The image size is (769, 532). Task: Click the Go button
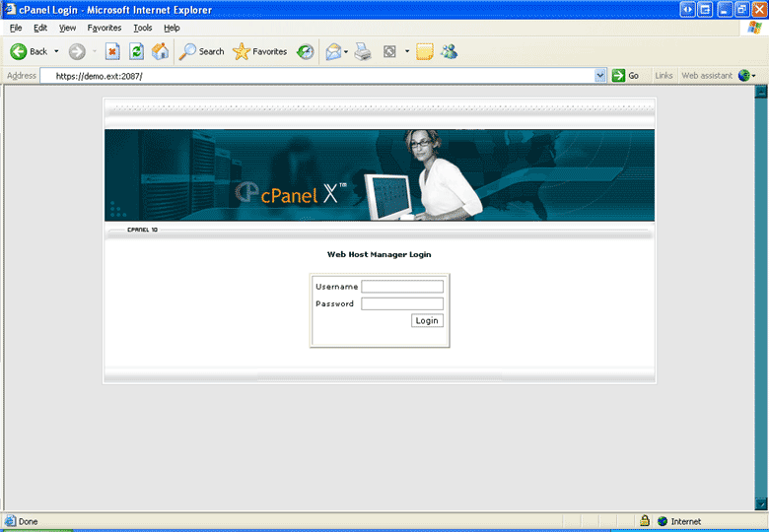pos(625,76)
